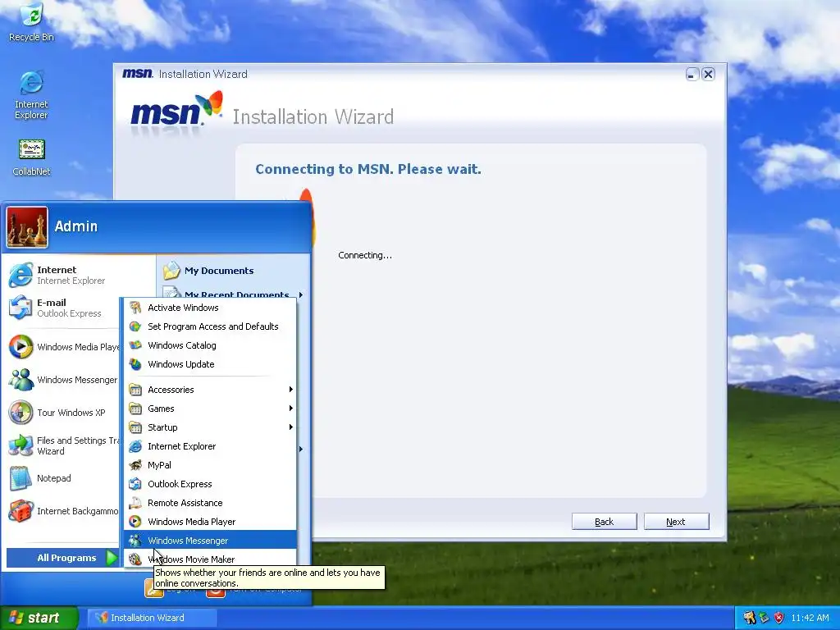Screen dimensions: 840x630
Task: Click the Windows activation keys tray icon
Action: (x=749, y=618)
